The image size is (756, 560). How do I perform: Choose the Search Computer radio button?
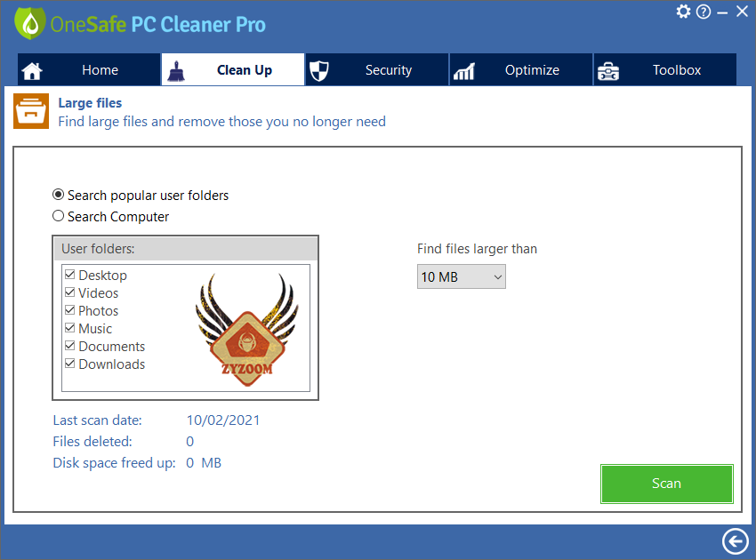pos(59,216)
